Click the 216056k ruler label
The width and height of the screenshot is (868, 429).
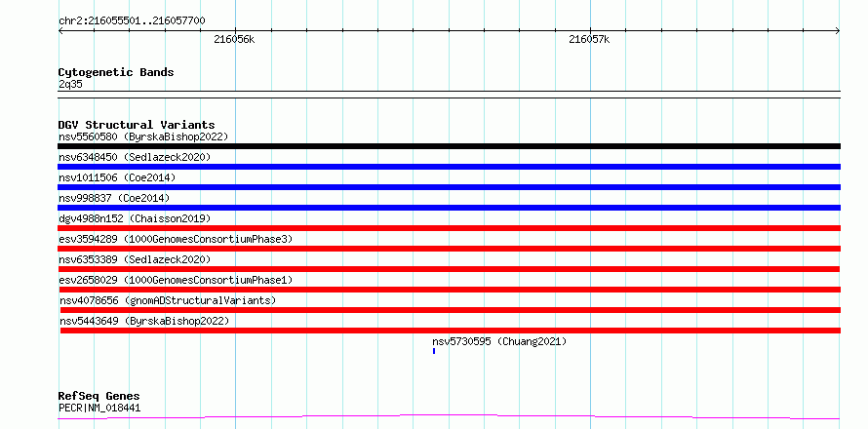[x=234, y=39]
